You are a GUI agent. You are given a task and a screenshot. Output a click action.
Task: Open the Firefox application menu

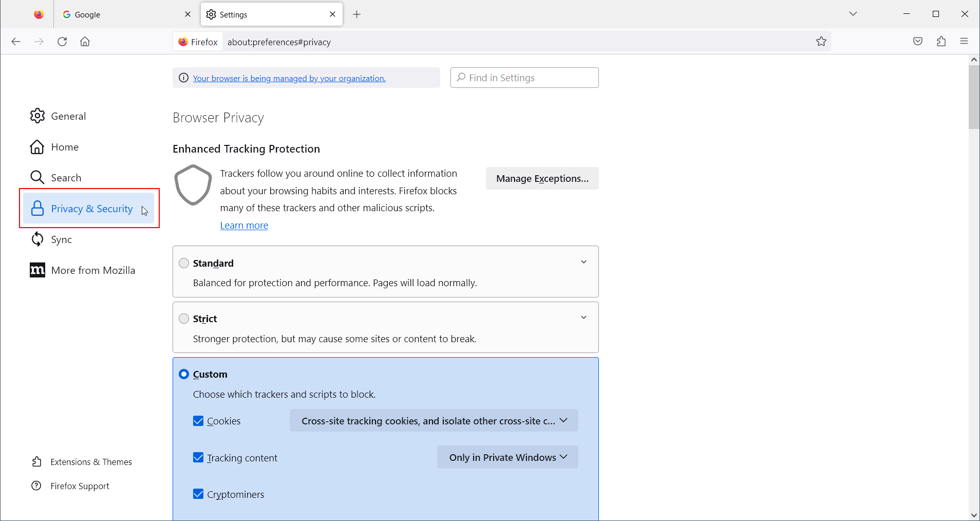point(964,41)
